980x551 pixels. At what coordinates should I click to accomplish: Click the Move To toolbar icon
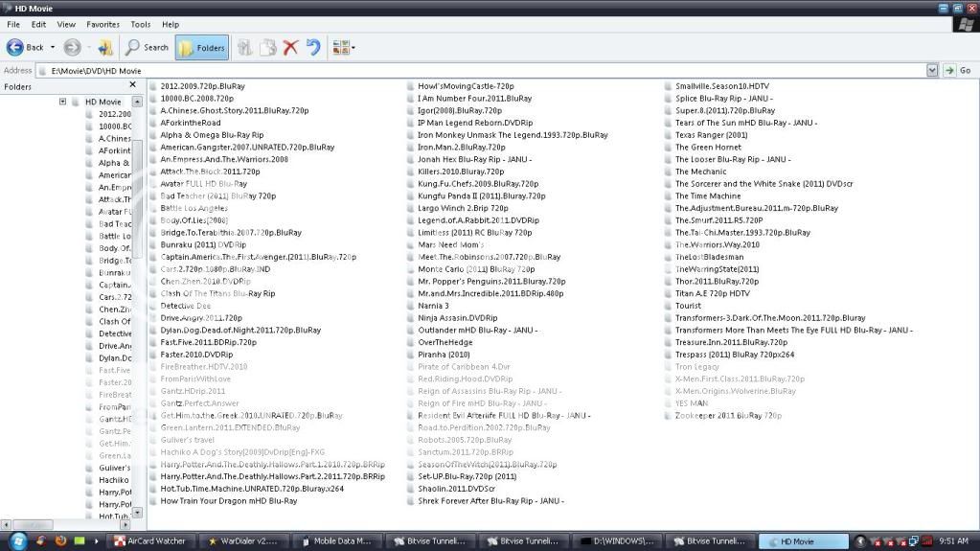pyautogui.click(x=245, y=48)
